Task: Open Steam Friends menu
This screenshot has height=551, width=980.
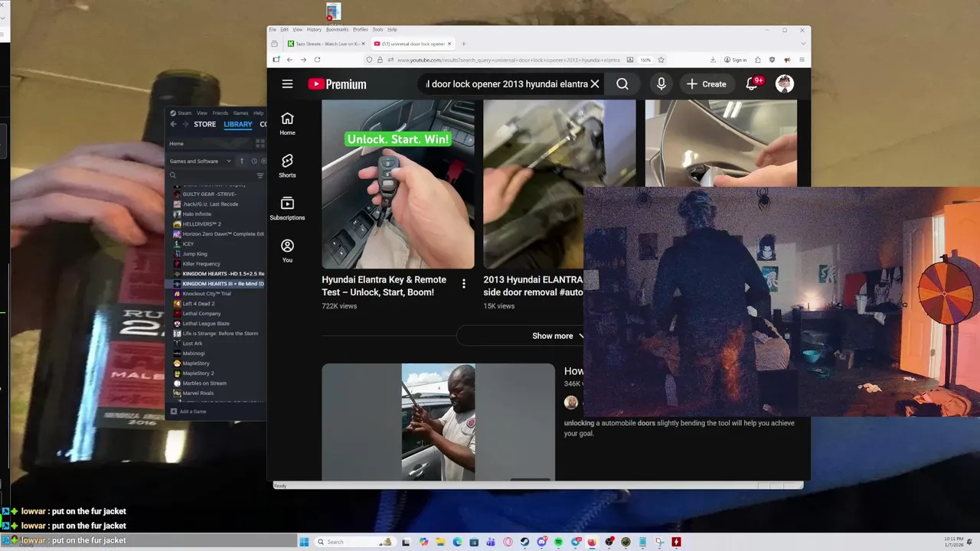Action: pos(220,113)
